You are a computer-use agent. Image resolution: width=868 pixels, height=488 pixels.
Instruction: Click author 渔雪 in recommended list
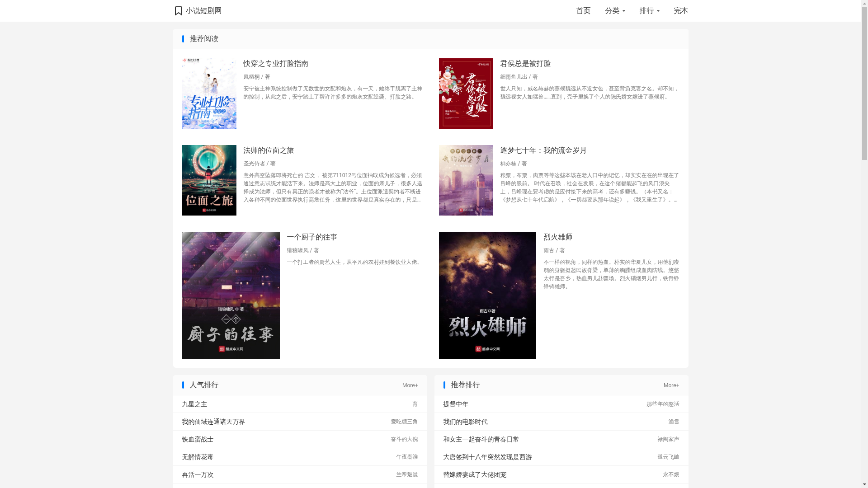point(674,422)
